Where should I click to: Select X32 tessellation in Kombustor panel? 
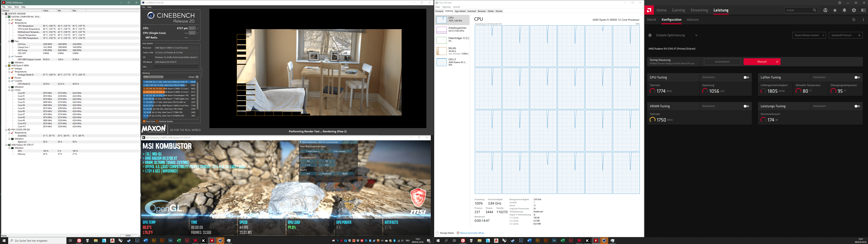[327, 165]
